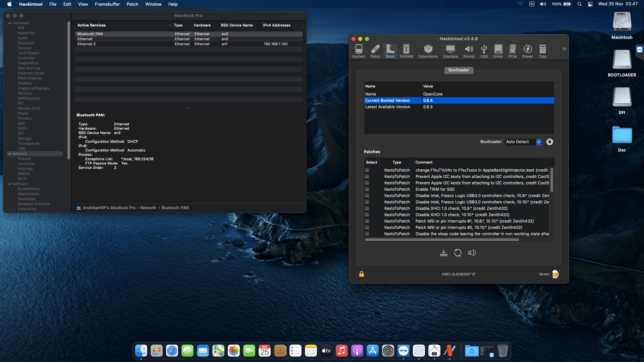Switch to the PCIe toolbar section

click(x=512, y=51)
